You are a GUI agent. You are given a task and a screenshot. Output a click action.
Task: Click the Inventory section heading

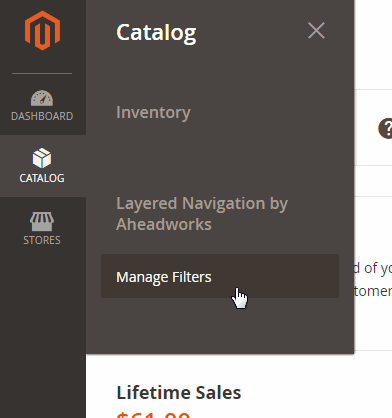point(153,113)
